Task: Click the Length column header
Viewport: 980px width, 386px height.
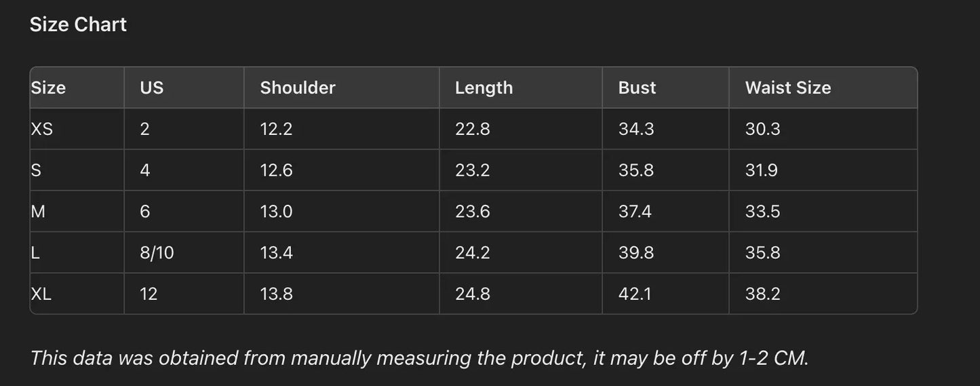Action: coord(484,88)
